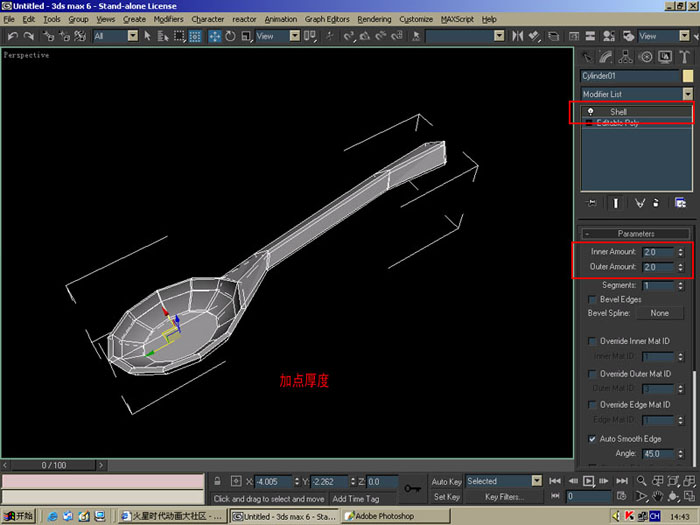Switch to the Motion command panel
The width and height of the screenshot is (700, 525).
[x=646, y=57]
